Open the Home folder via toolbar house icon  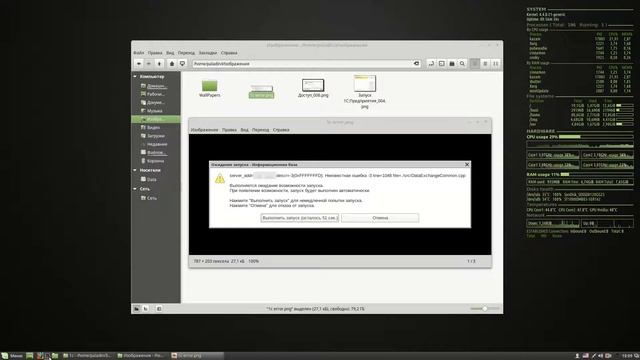tap(172, 64)
